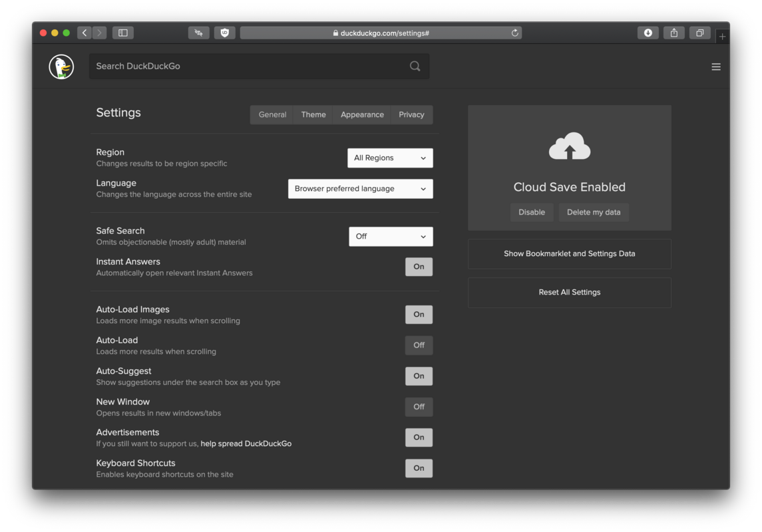762x532 pixels.
Task: Click the Settings heading text
Action: 118,112
